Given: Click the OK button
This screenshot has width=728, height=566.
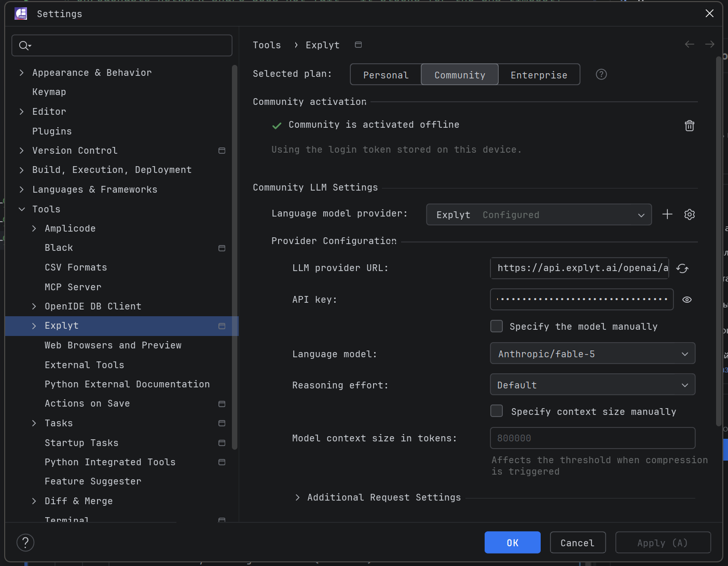Looking at the screenshot, I should click(512, 543).
